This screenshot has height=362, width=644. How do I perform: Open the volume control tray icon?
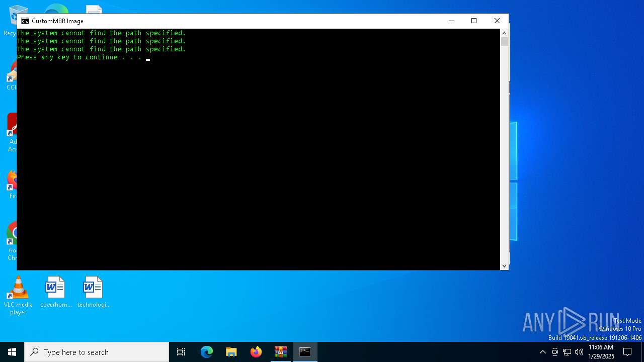(x=579, y=352)
